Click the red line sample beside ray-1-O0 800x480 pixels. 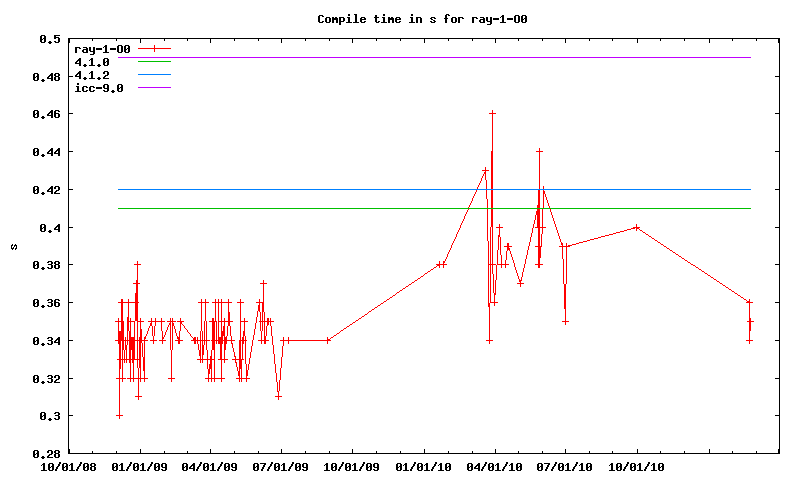coord(155,49)
